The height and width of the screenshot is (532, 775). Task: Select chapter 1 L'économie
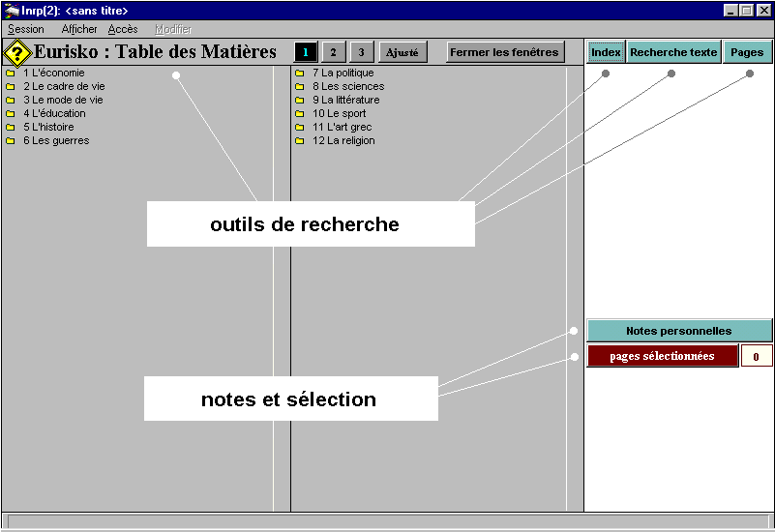pyautogui.click(x=54, y=74)
